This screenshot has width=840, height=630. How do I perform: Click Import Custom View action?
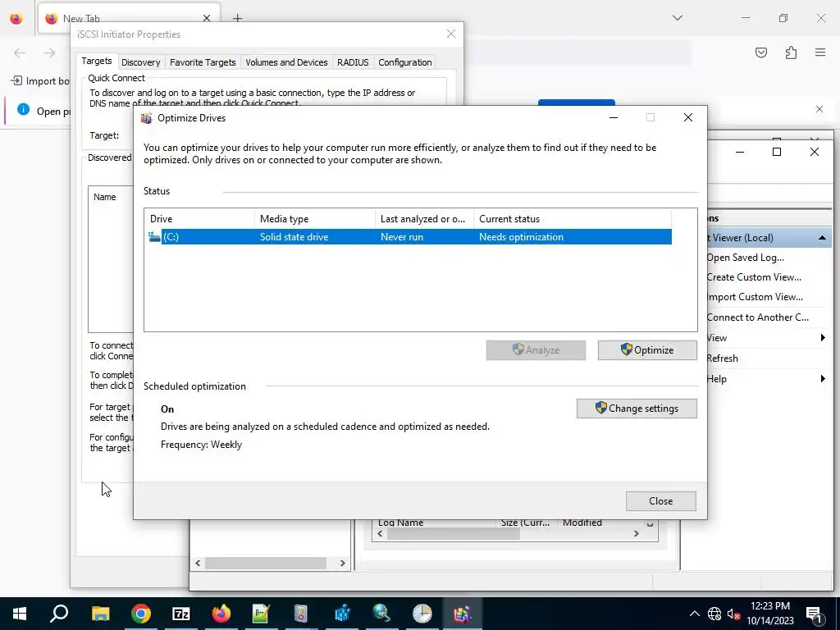[755, 297]
